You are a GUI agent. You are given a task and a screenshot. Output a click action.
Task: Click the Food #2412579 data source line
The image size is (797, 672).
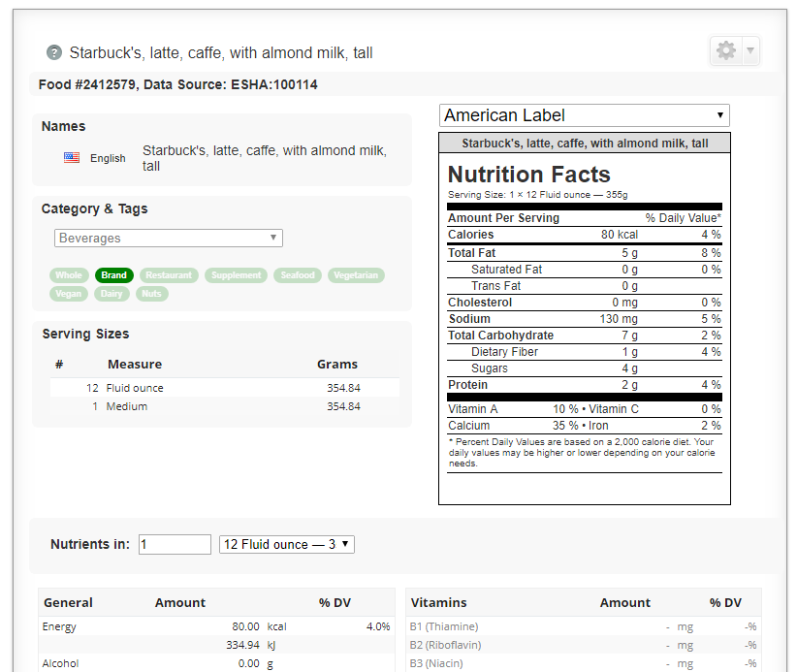(177, 84)
